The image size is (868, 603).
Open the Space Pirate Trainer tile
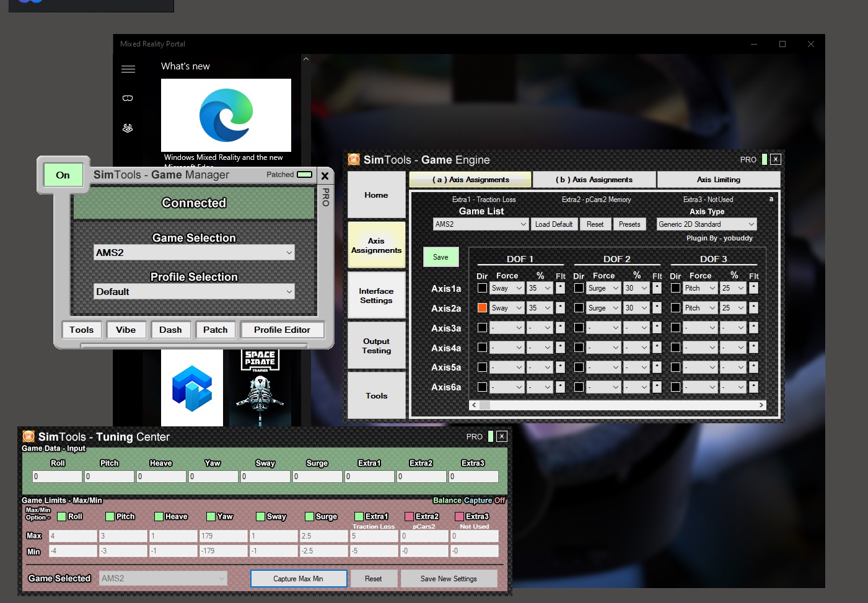pos(260,388)
